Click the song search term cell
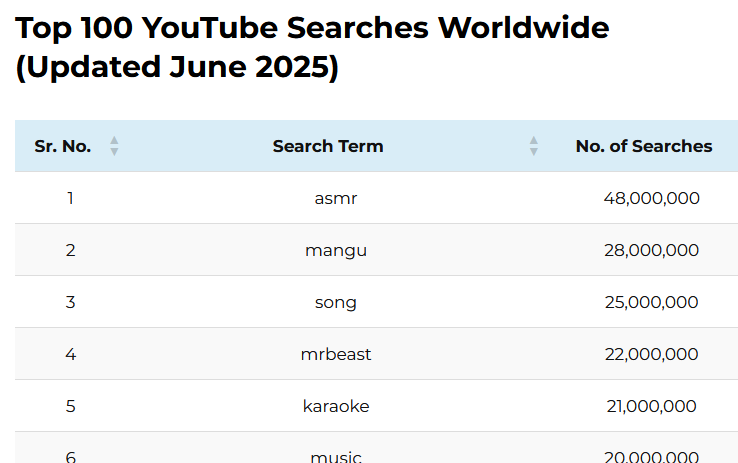 [336, 302]
